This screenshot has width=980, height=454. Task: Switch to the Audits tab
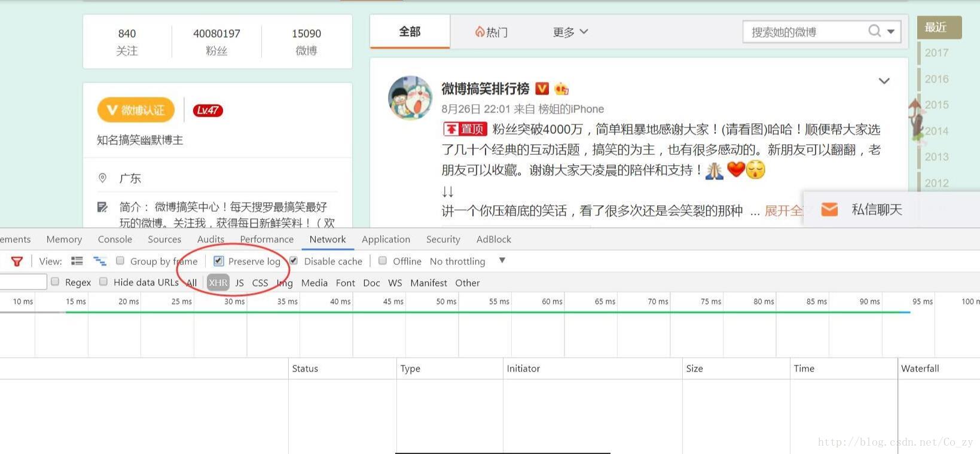click(210, 239)
